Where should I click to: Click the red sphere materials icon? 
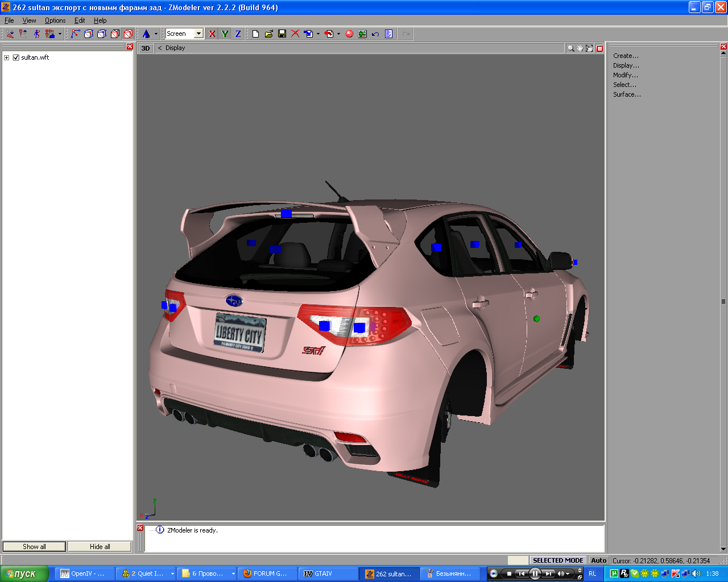[x=349, y=34]
